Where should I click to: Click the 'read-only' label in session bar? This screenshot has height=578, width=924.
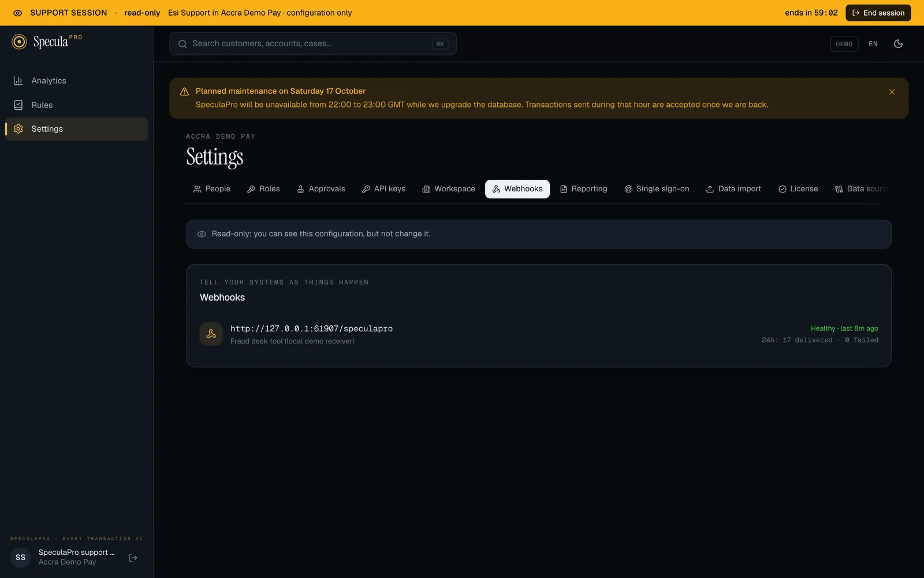(142, 13)
